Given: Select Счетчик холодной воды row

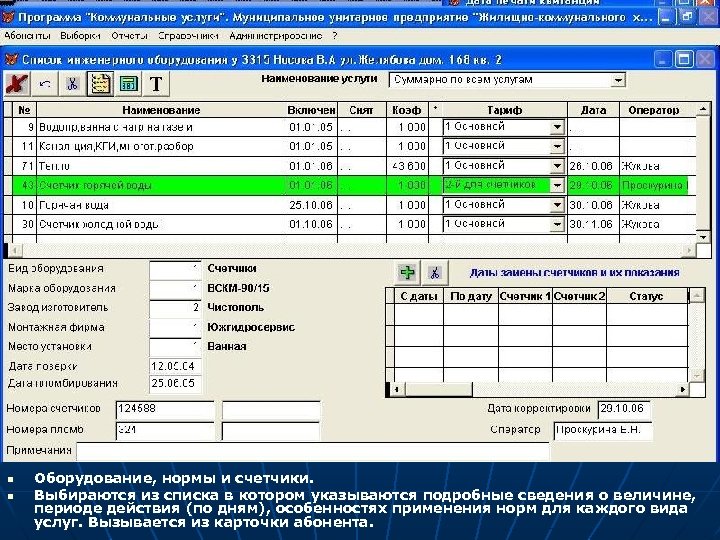Looking at the screenshot, I should (350, 224).
